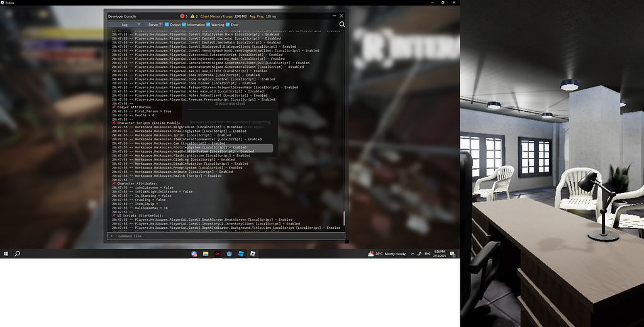This screenshot has height=327, width=644.
Task: Open the Windows notification center
Action: click(x=453, y=254)
